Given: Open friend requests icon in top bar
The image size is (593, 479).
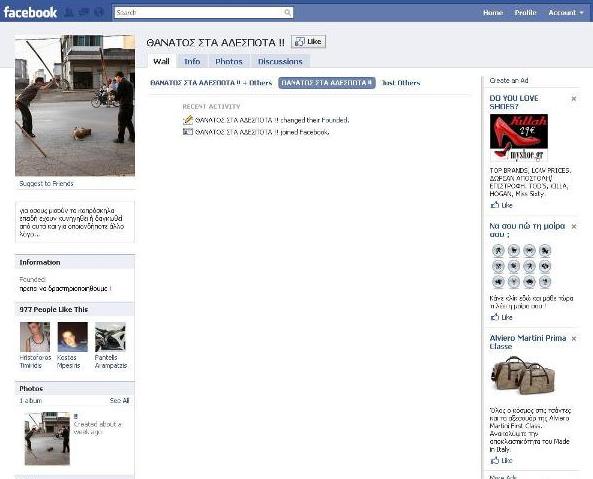Looking at the screenshot, I should [x=68, y=12].
